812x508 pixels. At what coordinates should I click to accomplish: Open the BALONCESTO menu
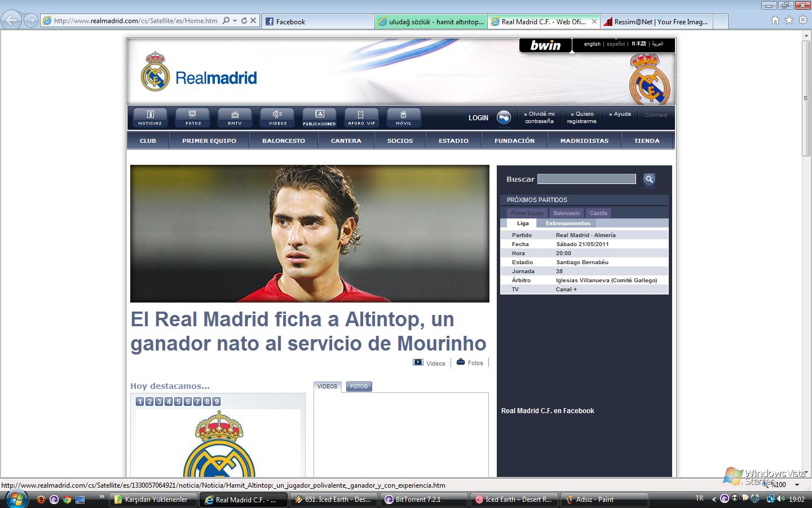(284, 141)
